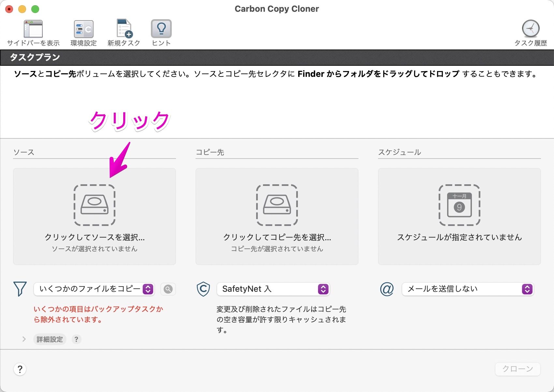Click the クローン button

click(x=518, y=369)
